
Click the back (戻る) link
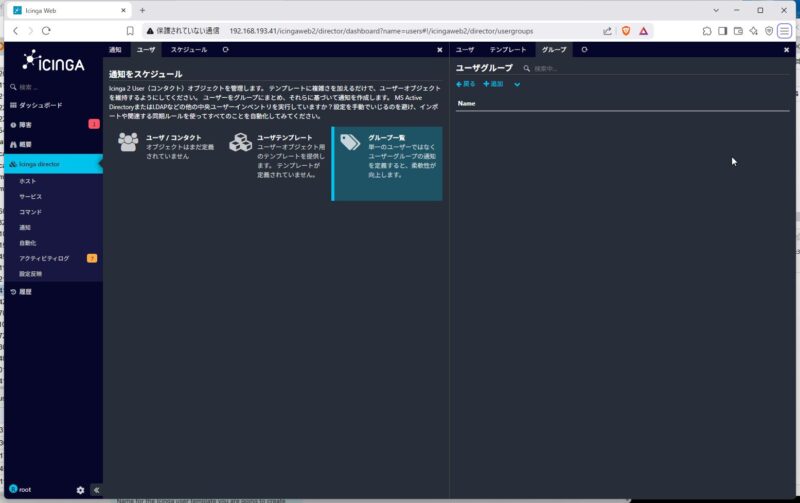466,84
